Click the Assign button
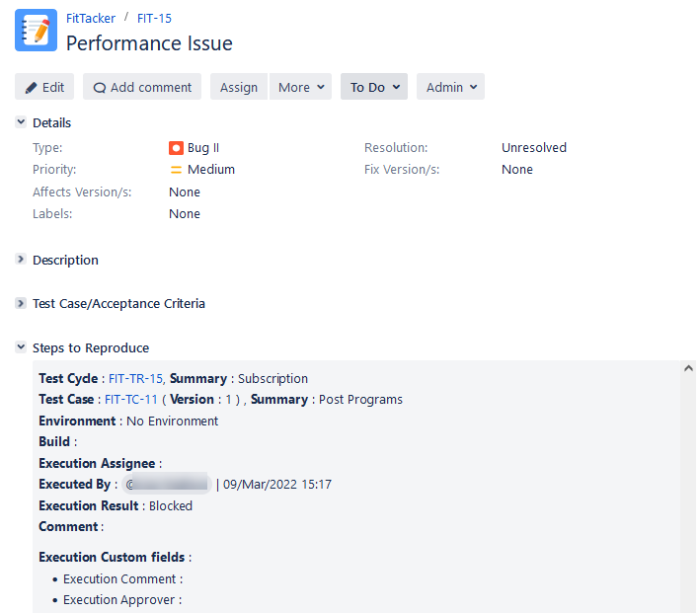Viewport: 700px width, 613px height. pyautogui.click(x=238, y=87)
